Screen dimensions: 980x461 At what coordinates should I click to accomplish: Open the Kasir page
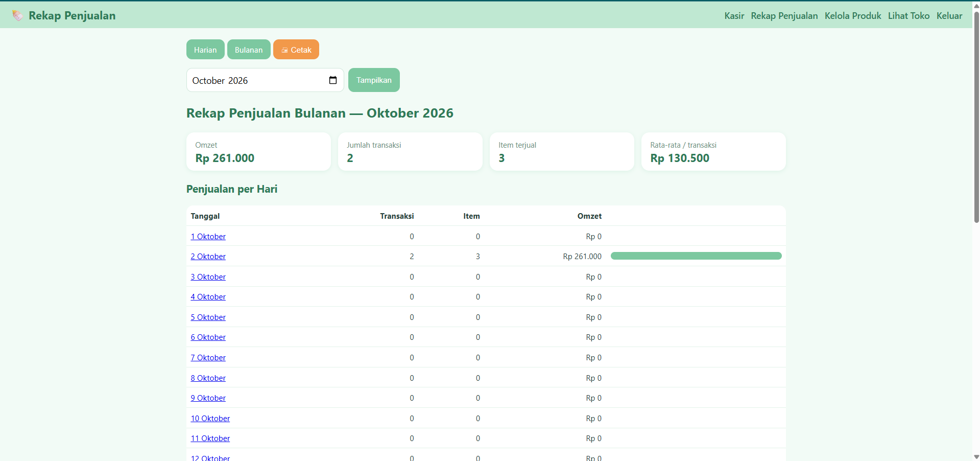[x=734, y=16]
